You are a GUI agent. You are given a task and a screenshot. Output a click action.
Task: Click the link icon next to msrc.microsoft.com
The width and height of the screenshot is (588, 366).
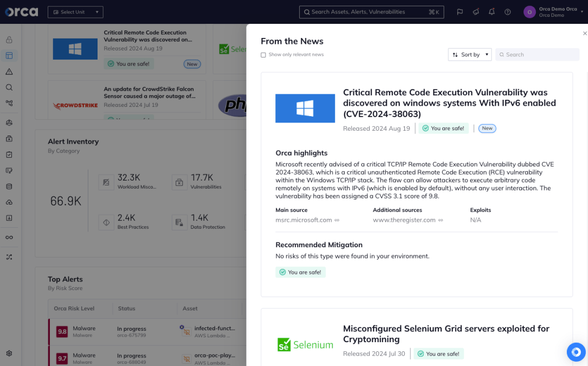pos(337,220)
